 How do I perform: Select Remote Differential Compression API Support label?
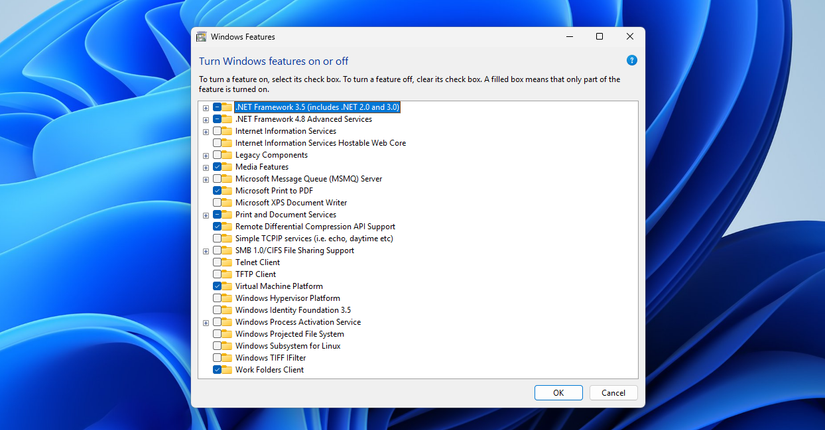coord(315,226)
